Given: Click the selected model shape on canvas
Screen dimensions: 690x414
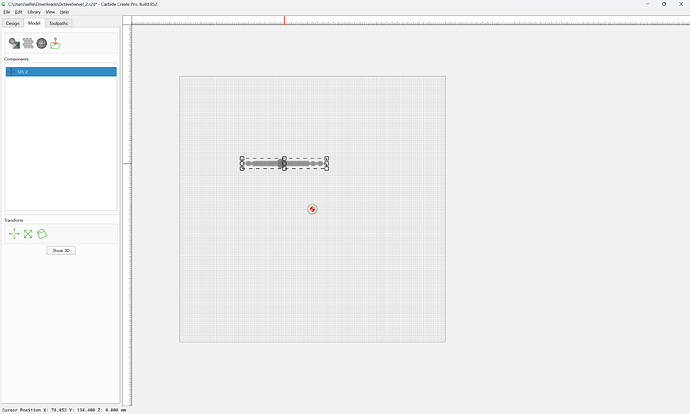Looking at the screenshot, I should point(284,164).
